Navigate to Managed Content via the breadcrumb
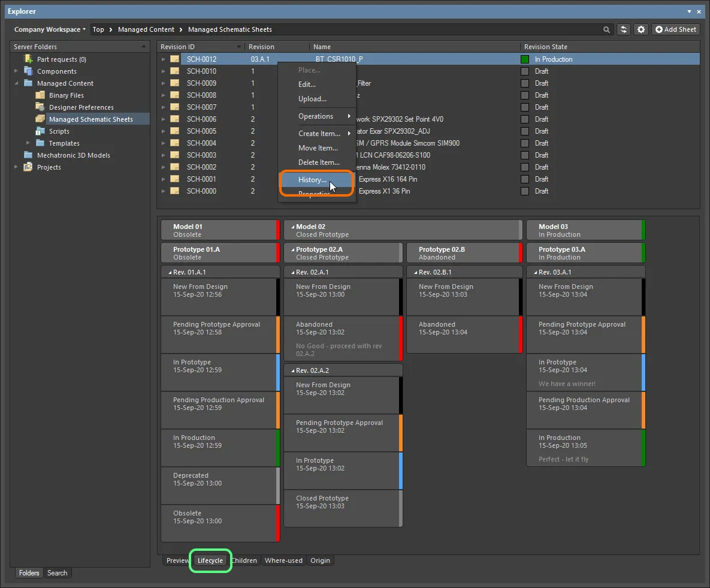710x588 pixels. tap(147, 29)
